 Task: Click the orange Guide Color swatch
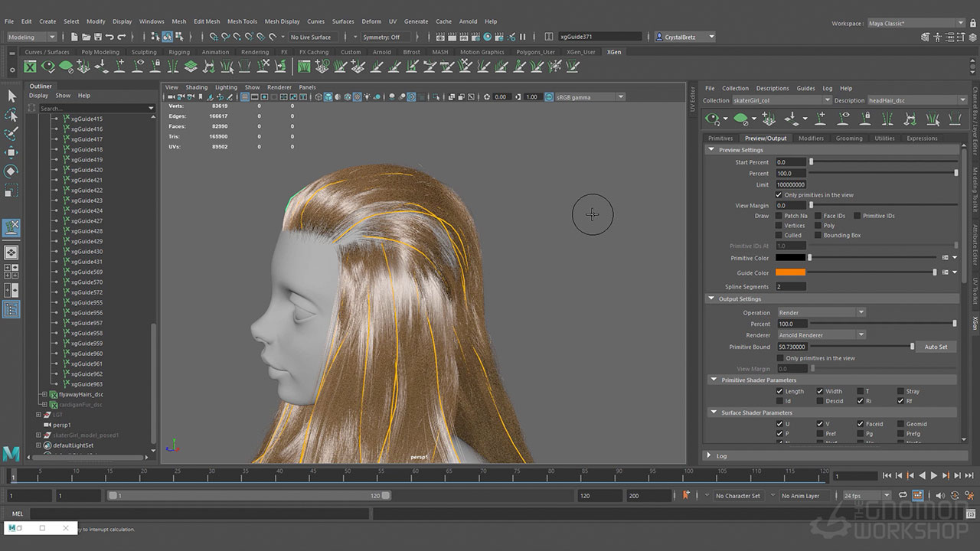pos(790,272)
